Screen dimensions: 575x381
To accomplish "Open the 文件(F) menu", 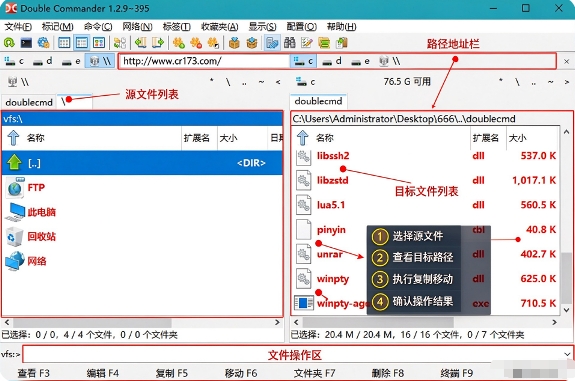I will pos(18,27).
